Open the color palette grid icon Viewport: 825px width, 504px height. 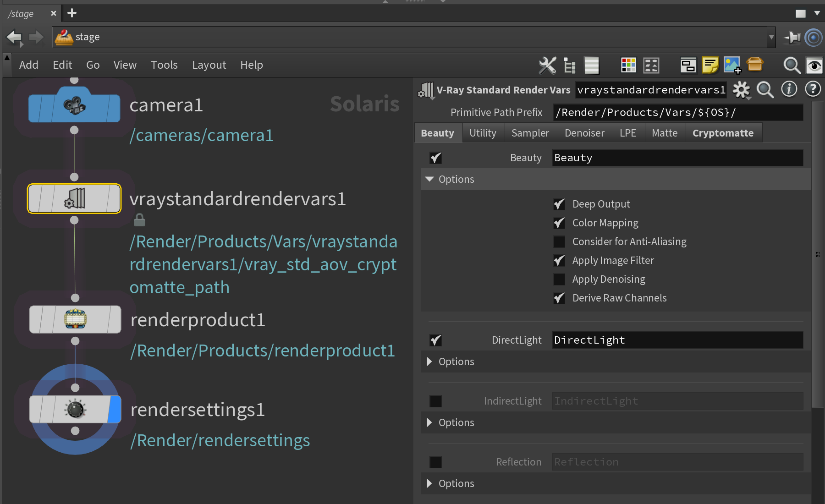628,65
